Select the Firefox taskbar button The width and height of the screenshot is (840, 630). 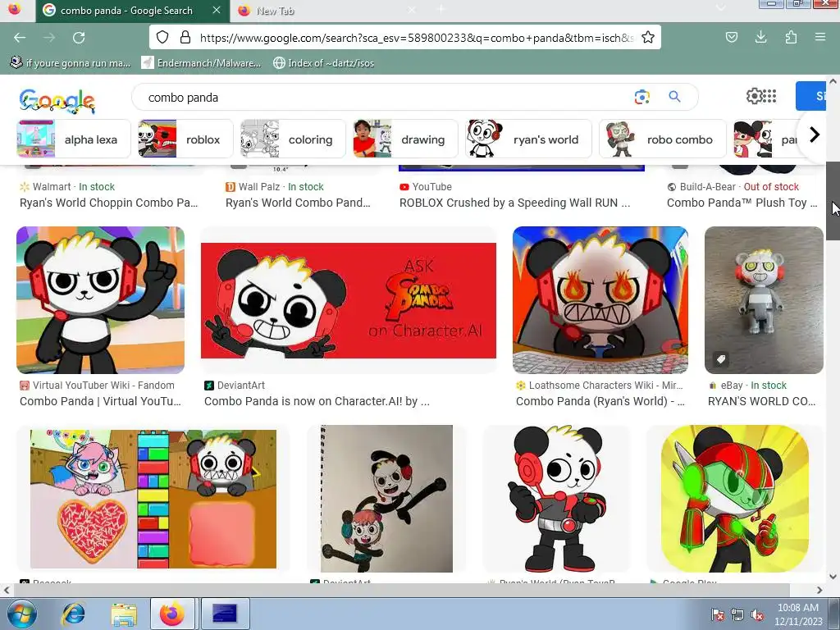(172, 614)
